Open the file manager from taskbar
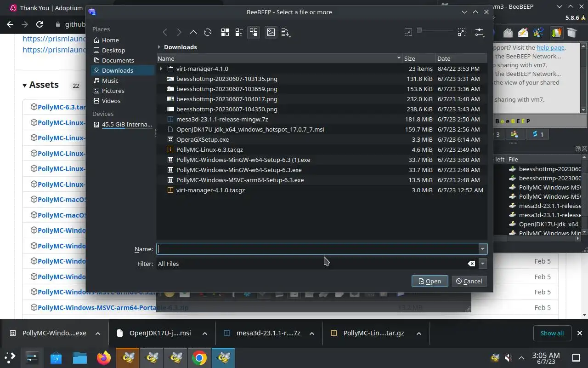 click(x=80, y=357)
